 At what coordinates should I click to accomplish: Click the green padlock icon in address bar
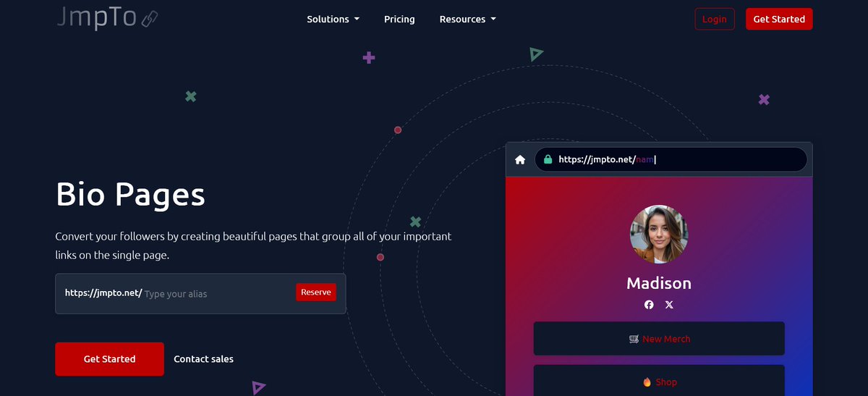pos(548,159)
